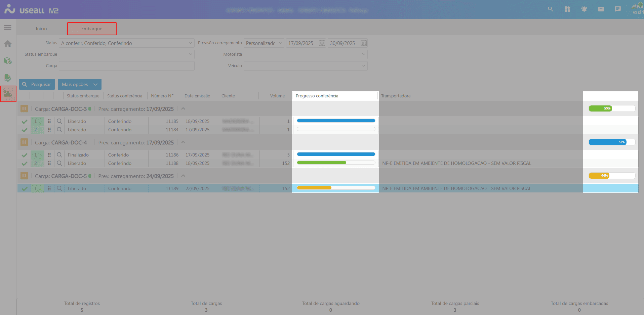Open the Mais opções button

tap(79, 85)
